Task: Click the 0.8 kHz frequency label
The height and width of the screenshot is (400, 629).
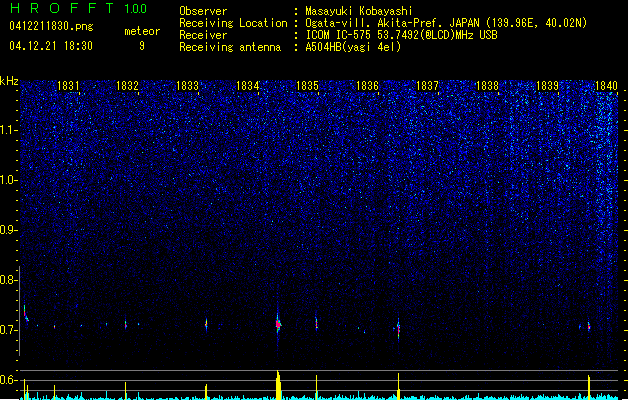Action: click(9, 280)
